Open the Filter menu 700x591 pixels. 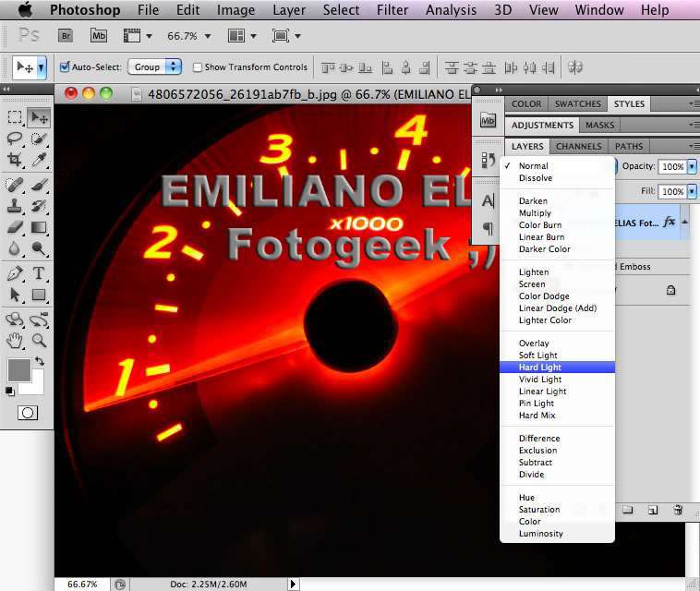(x=392, y=10)
